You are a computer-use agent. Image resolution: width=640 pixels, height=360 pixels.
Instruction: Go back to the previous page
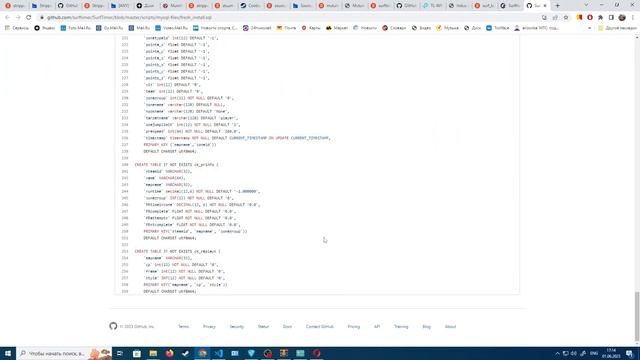click(x=7, y=18)
